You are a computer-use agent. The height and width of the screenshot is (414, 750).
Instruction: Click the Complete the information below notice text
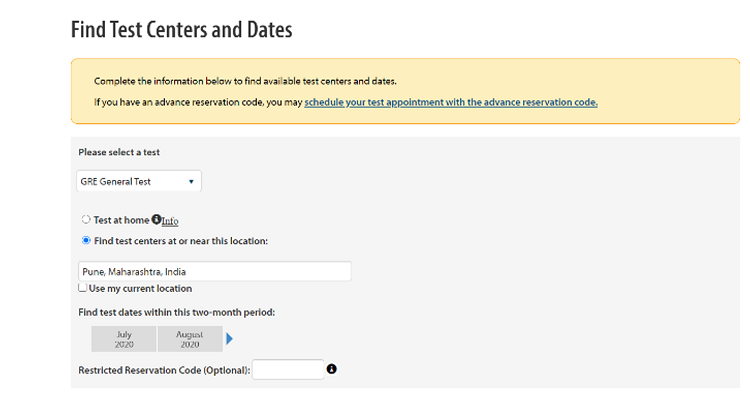point(251,81)
